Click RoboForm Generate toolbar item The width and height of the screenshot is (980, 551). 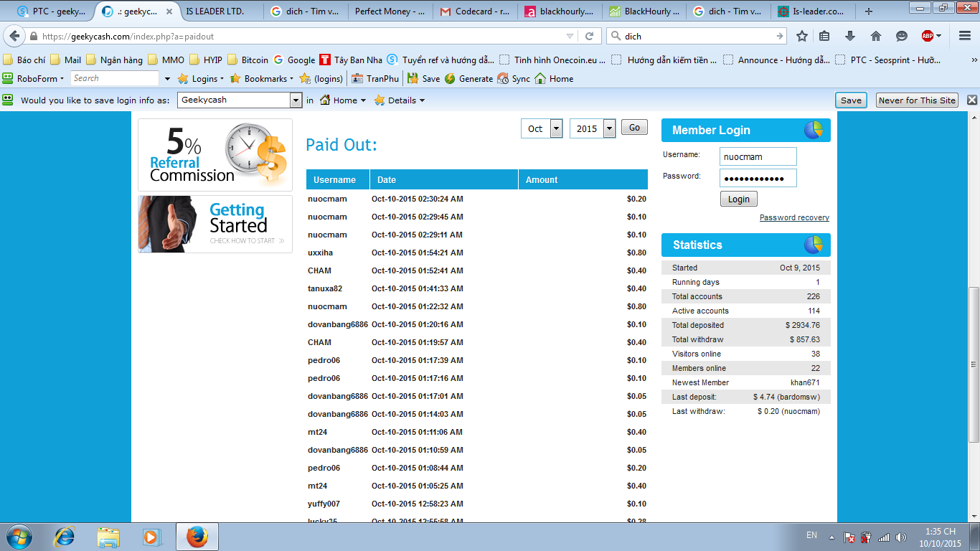coord(468,79)
